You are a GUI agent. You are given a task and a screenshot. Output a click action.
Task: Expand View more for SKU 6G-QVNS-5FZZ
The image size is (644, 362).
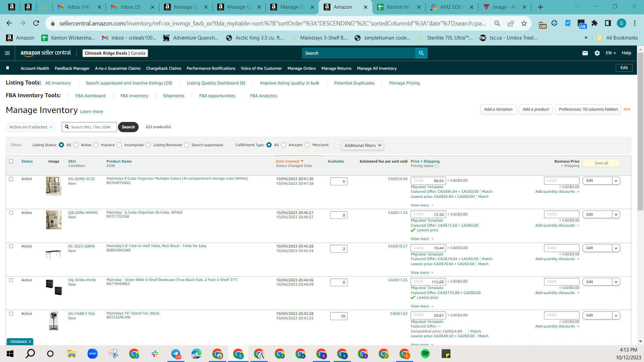(x=422, y=205)
